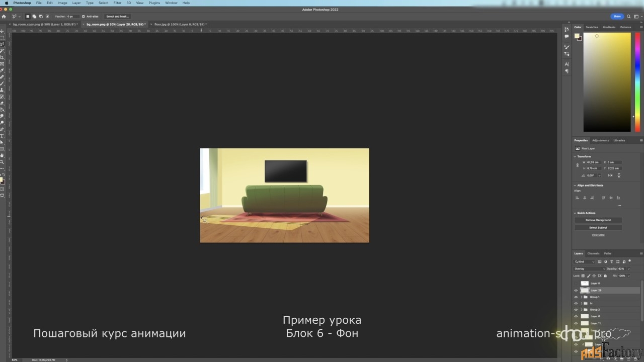
Task: Select the Eyedropper tool
Action: click(x=2, y=70)
